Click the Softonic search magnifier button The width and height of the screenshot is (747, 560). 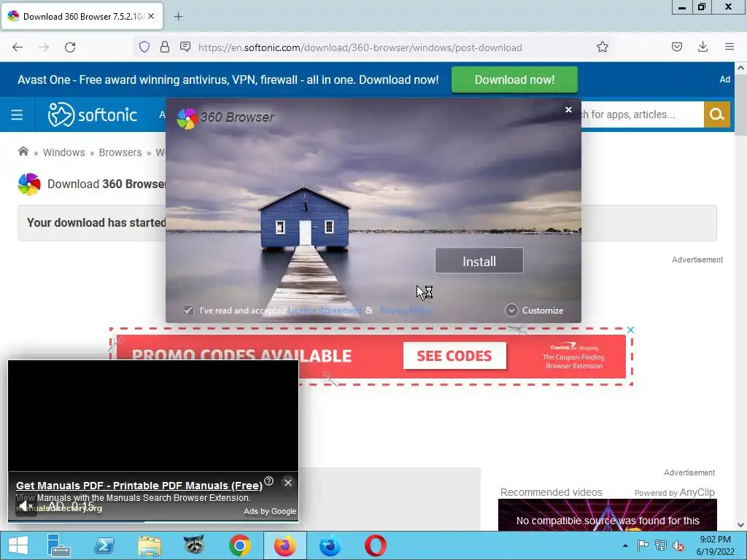point(716,114)
